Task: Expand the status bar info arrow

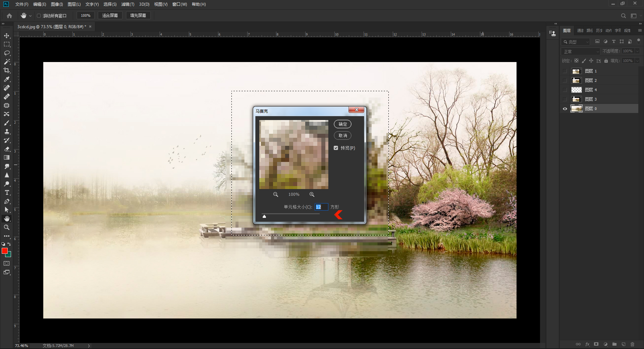Action: [89, 346]
